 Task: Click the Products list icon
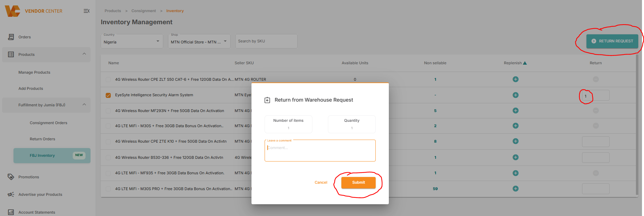[x=11, y=55]
